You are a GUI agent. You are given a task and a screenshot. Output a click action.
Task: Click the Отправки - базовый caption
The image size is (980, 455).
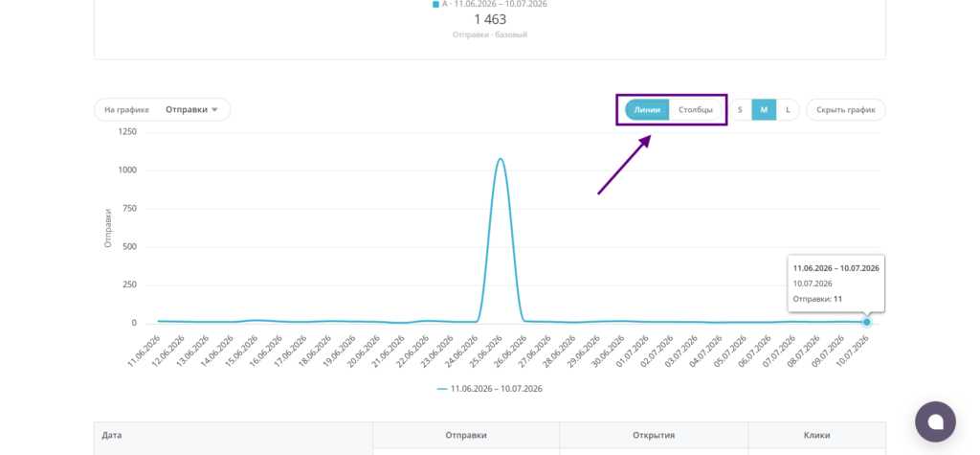(490, 35)
